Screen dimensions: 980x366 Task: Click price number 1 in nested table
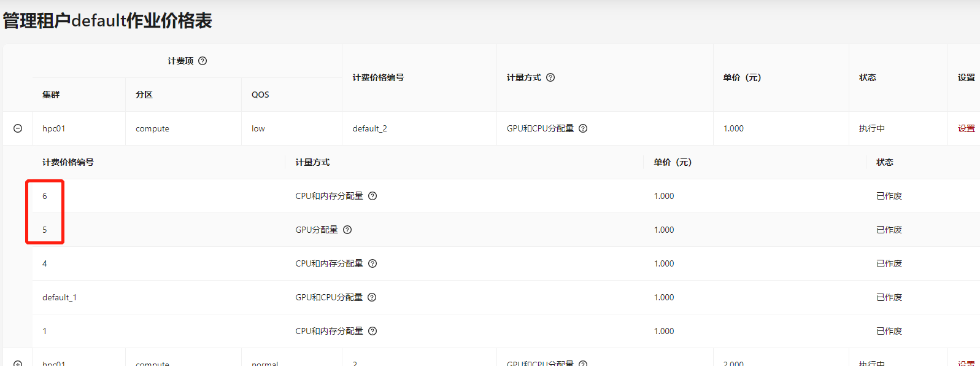pyautogui.click(x=45, y=331)
